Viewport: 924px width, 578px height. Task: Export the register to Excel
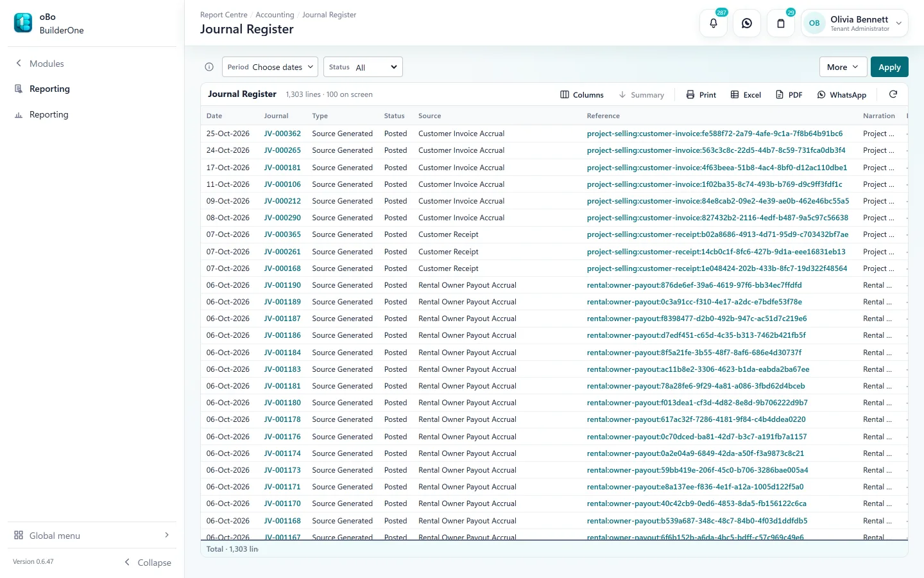tap(746, 94)
